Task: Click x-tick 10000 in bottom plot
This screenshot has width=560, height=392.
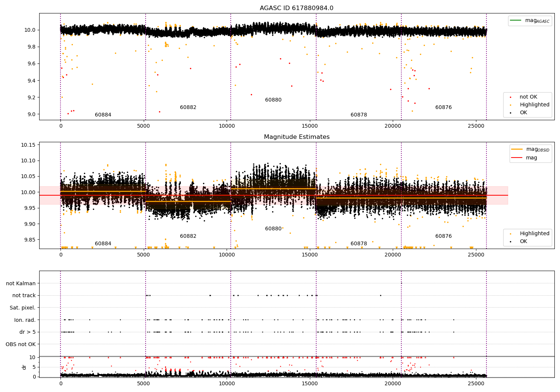Action: 227,384
